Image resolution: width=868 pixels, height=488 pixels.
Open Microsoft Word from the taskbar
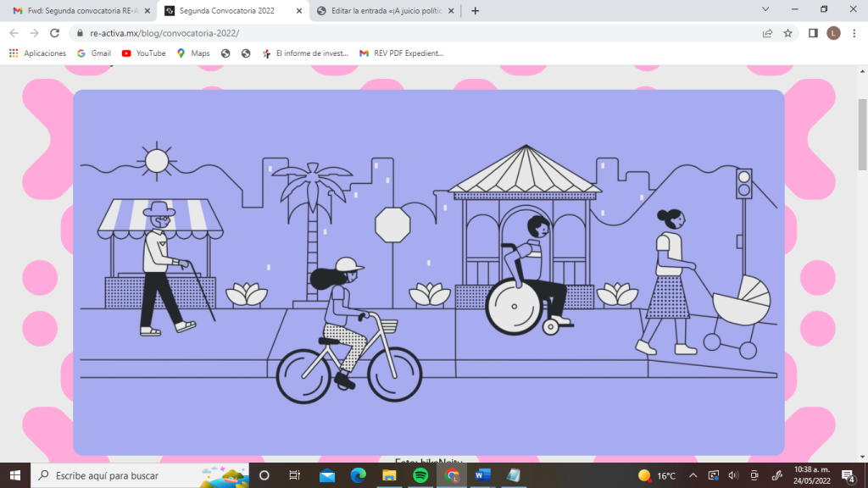click(x=482, y=475)
